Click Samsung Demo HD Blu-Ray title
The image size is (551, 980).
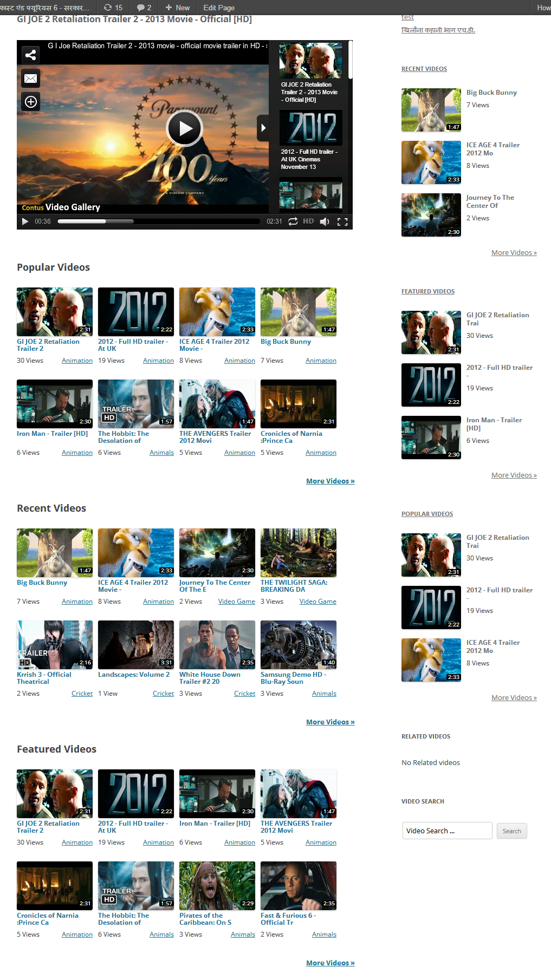tap(293, 678)
